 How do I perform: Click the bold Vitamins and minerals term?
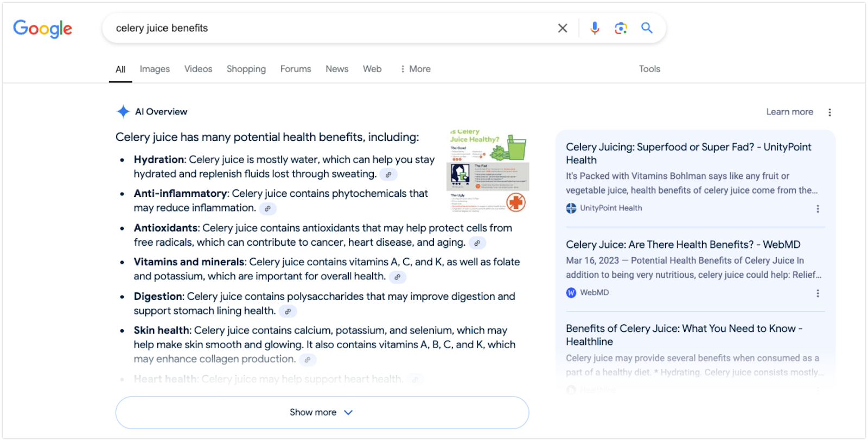click(189, 262)
